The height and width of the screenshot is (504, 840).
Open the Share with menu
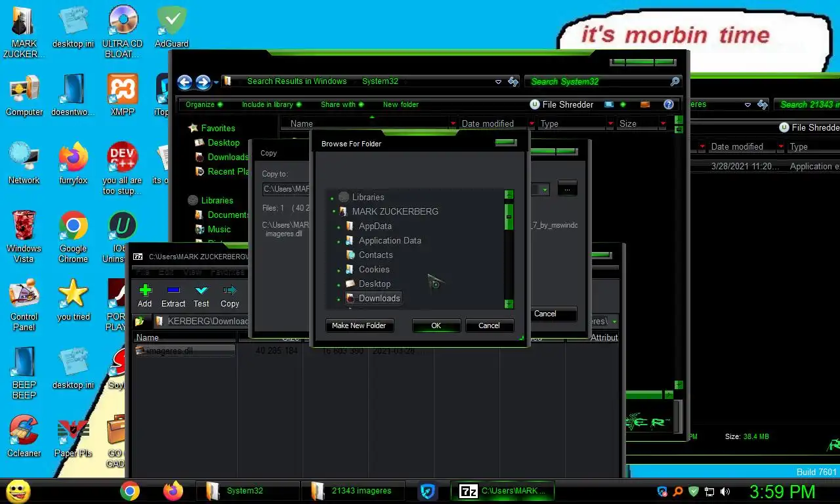pyautogui.click(x=342, y=104)
